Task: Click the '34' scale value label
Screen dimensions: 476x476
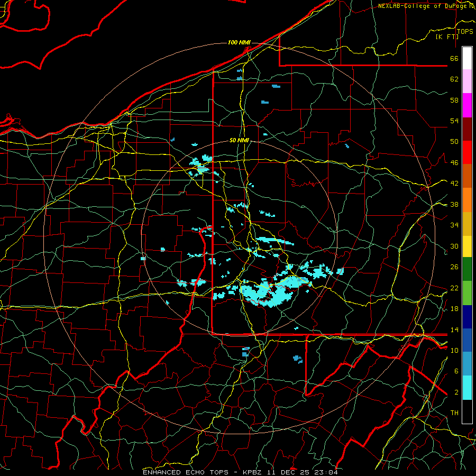Action: pyautogui.click(x=454, y=225)
